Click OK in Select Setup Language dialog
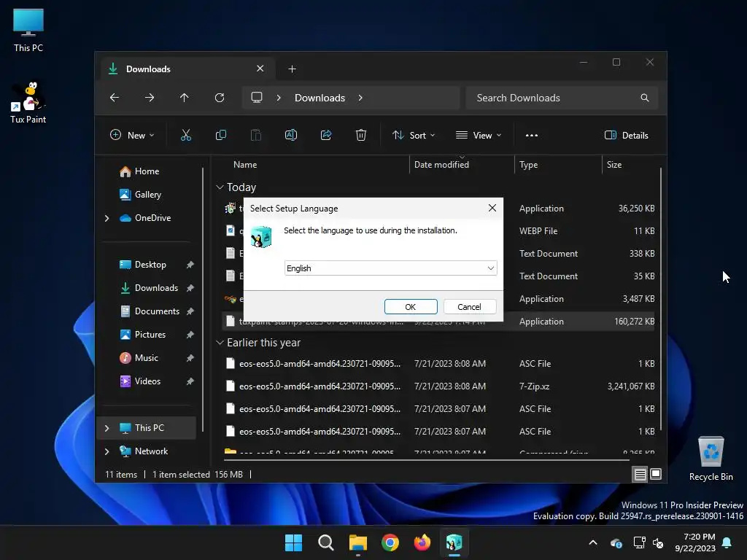747x560 pixels. tap(411, 307)
